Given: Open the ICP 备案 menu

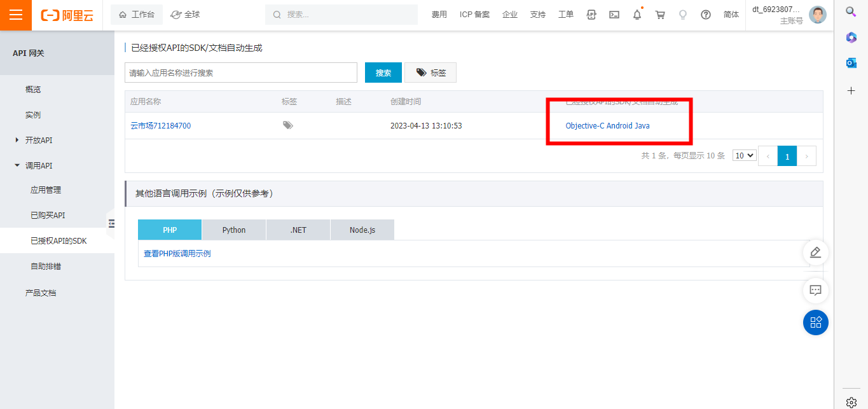Looking at the screenshot, I should pos(474,15).
